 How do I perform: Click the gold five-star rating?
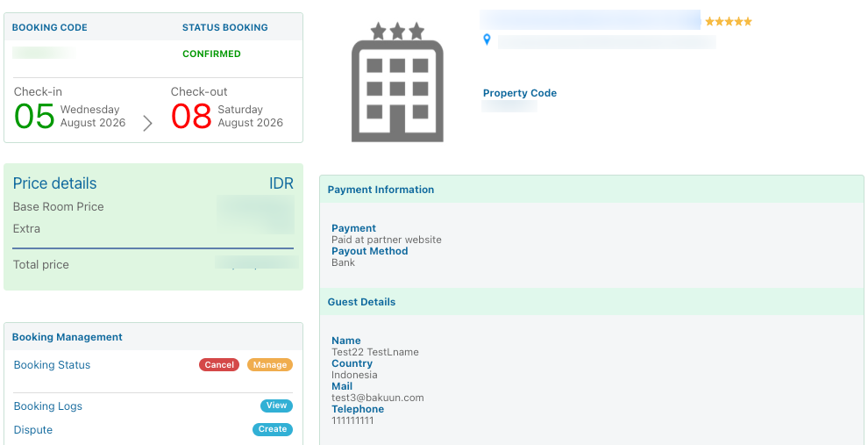click(729, 22)
